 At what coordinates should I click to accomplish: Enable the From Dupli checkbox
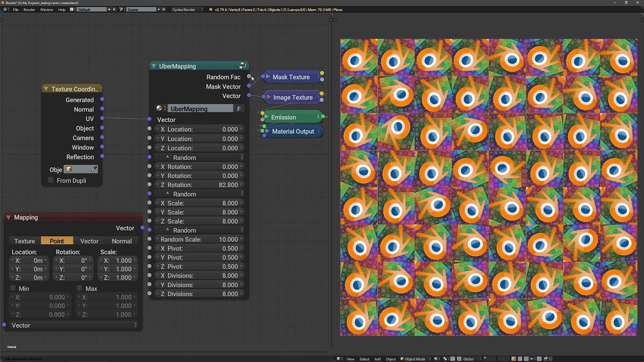(51, 180)
